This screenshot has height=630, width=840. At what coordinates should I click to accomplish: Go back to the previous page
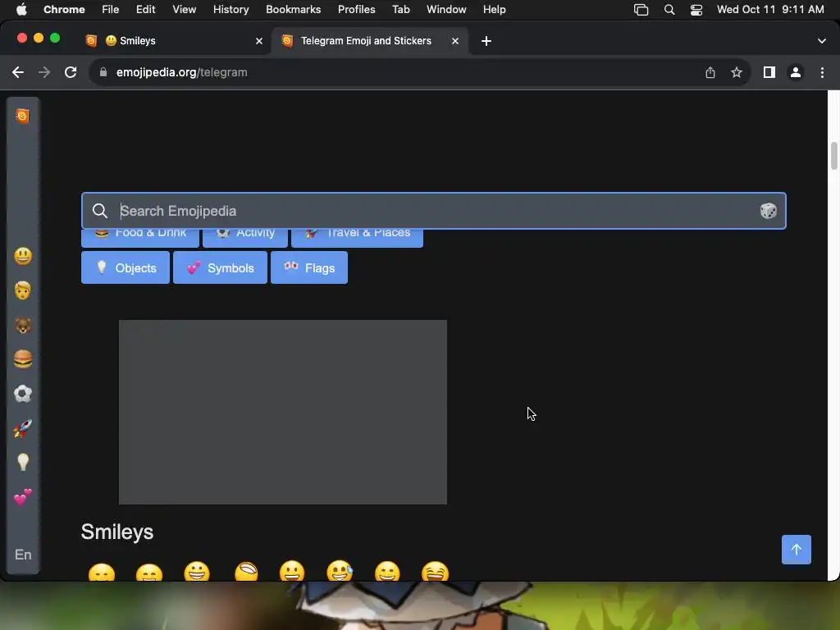18,72
